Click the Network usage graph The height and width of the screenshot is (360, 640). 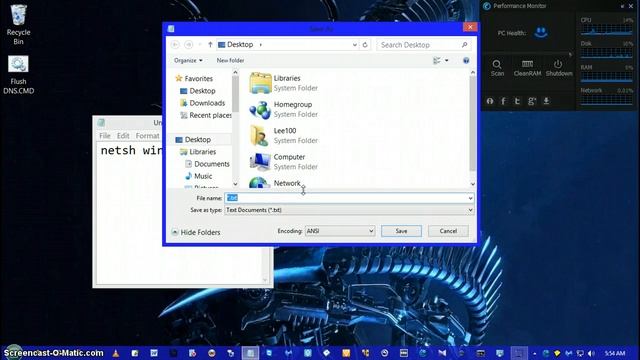[606, 100]
